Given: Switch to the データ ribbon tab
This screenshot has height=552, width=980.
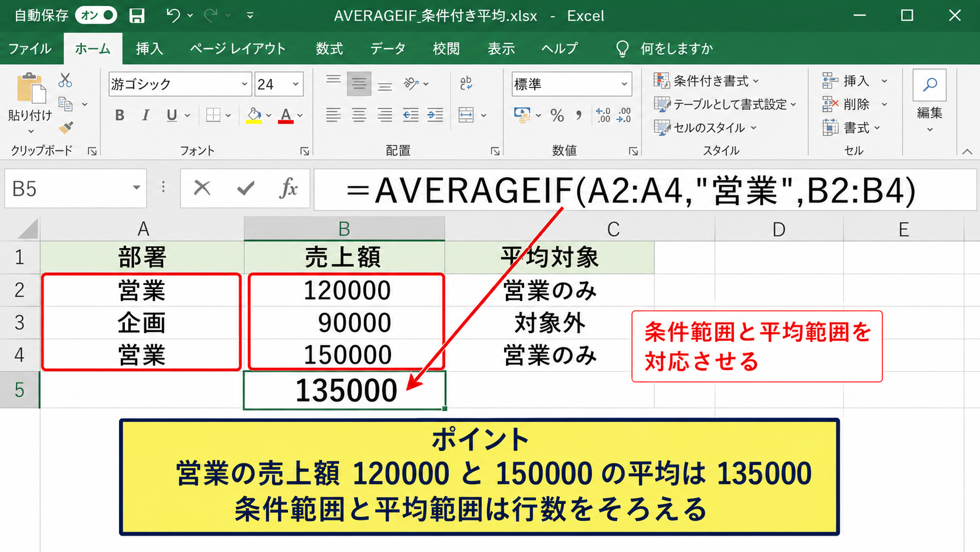Looking at the screenshot, I should [x=388, y=49].
